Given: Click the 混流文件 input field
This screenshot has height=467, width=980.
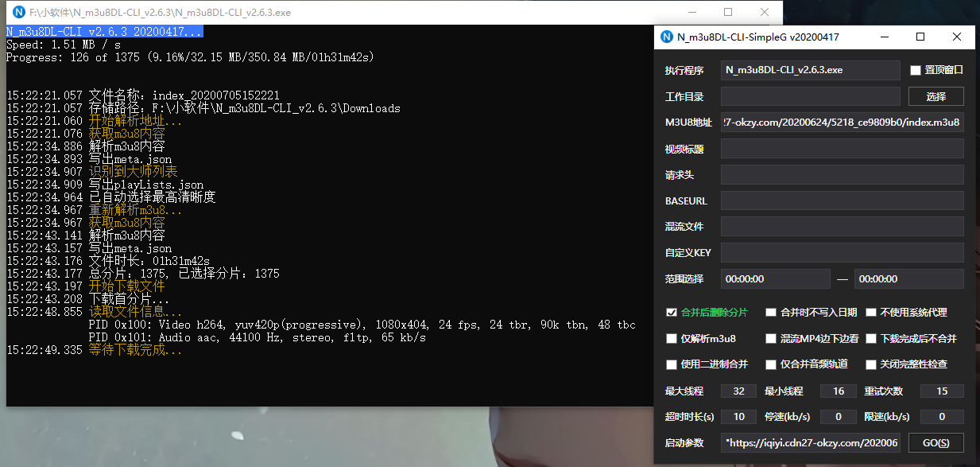Looking at the screenshot, I should click(x=842, y=227).
